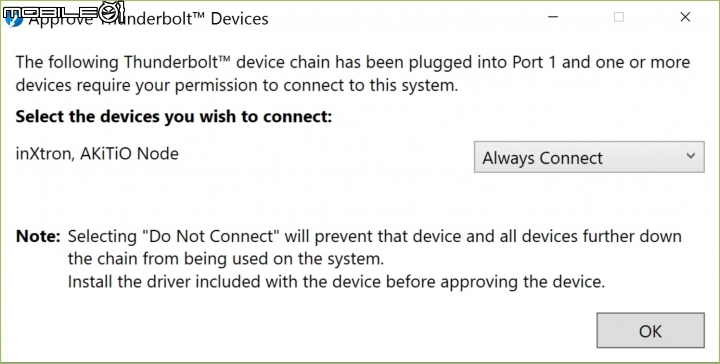Click the Thunderbolt app icon in title bar
Screen dimensions: 720x364
pos(13,19)
